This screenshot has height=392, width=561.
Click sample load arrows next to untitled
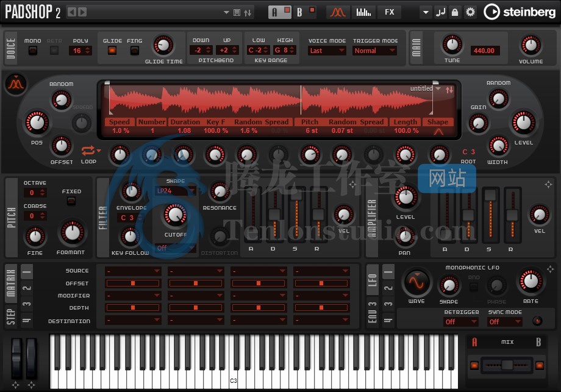click(449, 90)
